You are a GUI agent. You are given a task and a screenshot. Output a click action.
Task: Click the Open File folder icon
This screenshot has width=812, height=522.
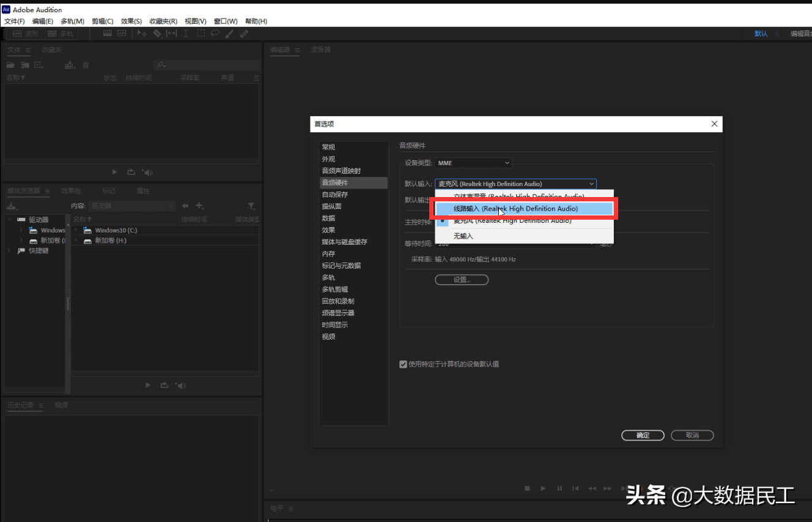point(10,65)
